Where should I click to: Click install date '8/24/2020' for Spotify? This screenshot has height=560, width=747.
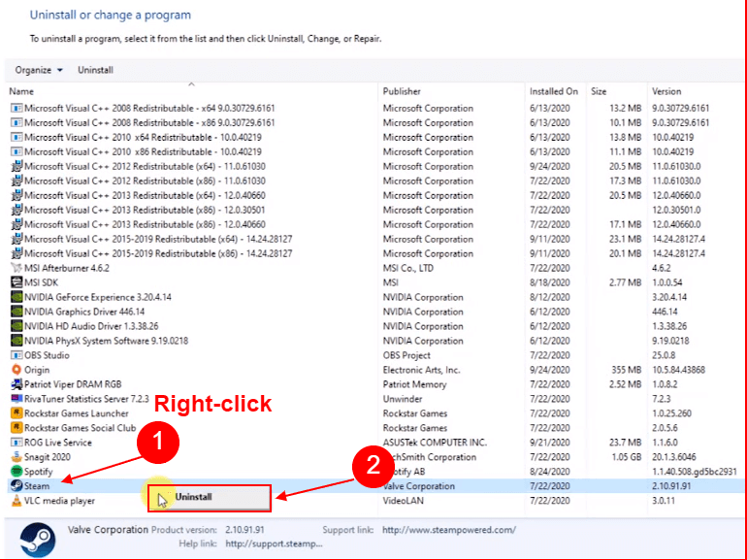549,472
